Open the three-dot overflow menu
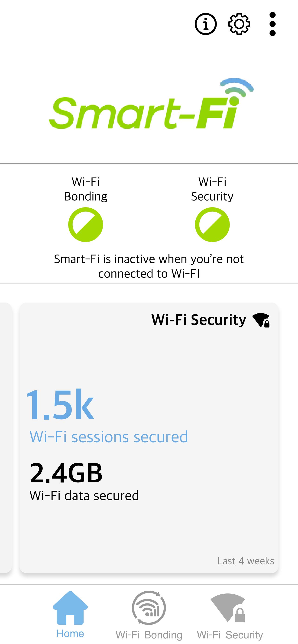The image size is (298, 644). click(272, 24)
